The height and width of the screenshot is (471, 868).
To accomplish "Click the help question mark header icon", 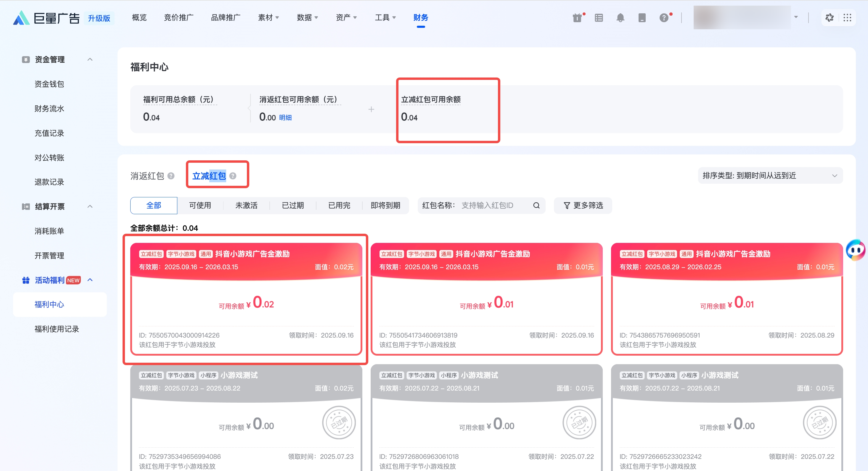I will point(663,17).
